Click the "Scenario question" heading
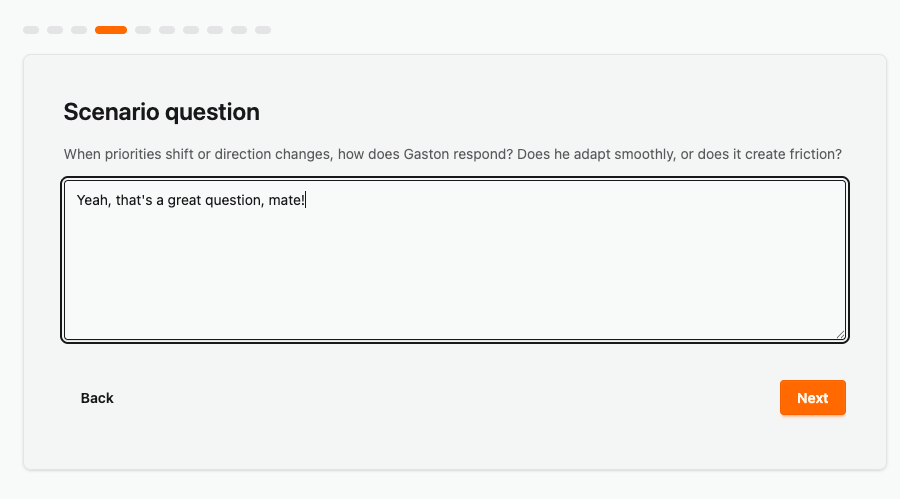This screenshot has height=499, width=900. click(161, 112)
